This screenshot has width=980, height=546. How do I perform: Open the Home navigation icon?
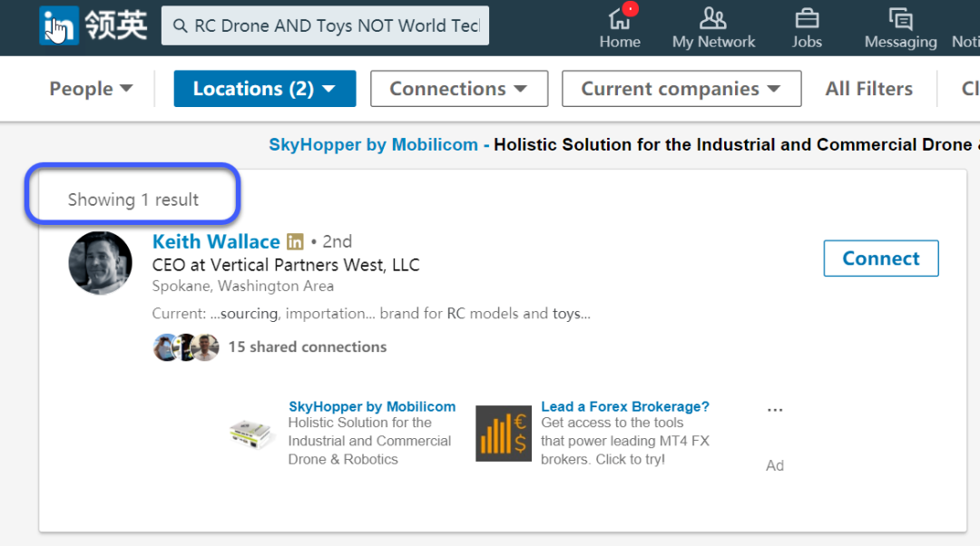click(x=620, y=19)
